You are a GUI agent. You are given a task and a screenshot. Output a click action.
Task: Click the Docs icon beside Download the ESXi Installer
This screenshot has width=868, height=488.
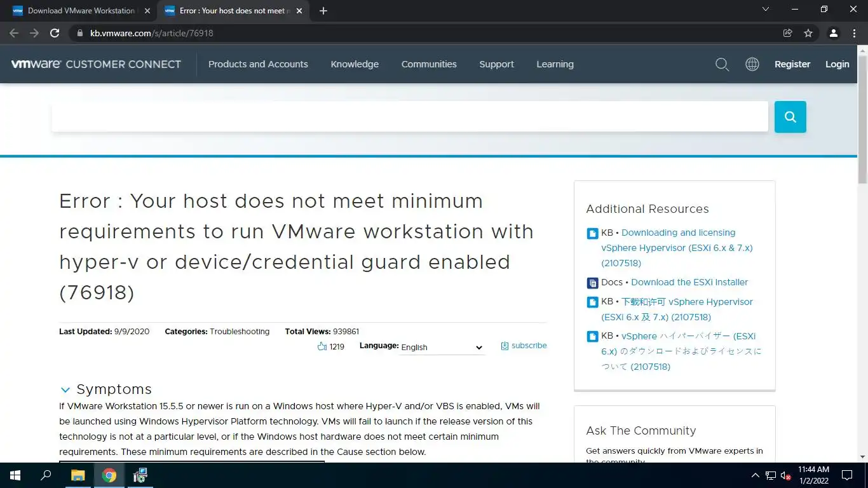(592, 283)
